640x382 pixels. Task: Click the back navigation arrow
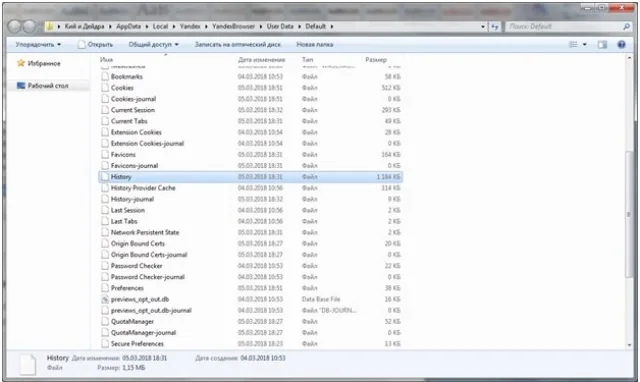[15, 27]
